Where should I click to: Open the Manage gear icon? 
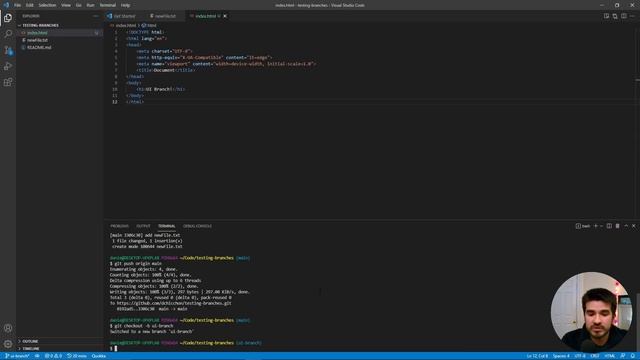(8, 344)
